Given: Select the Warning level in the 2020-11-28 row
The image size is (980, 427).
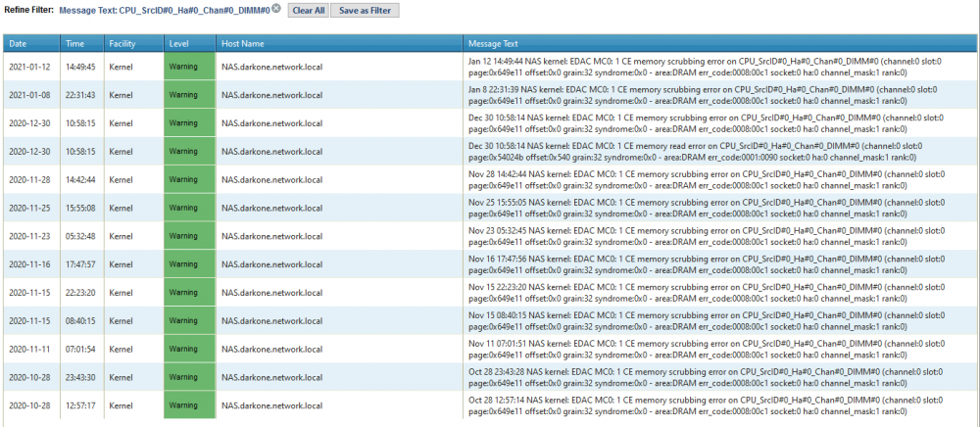Looking at the screenshot, I should coord(189,180).
